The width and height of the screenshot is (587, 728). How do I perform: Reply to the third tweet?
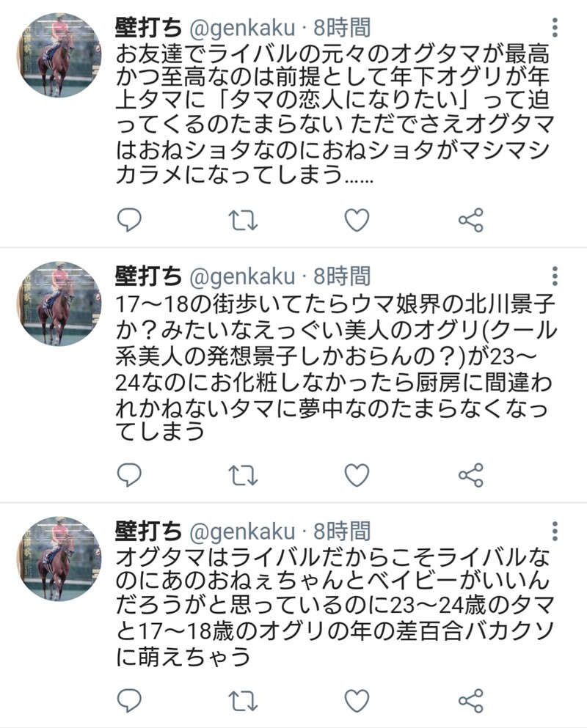point(129,700)
